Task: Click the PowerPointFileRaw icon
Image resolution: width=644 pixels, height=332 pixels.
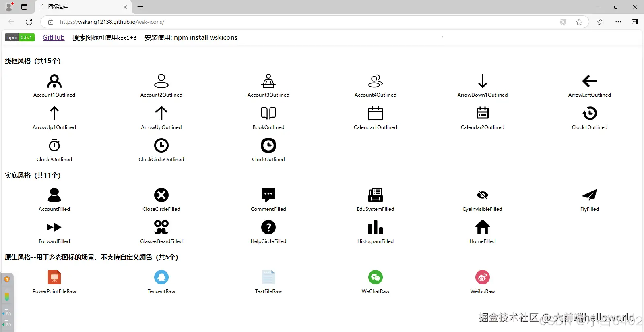Action: click(x=54, y=277)
